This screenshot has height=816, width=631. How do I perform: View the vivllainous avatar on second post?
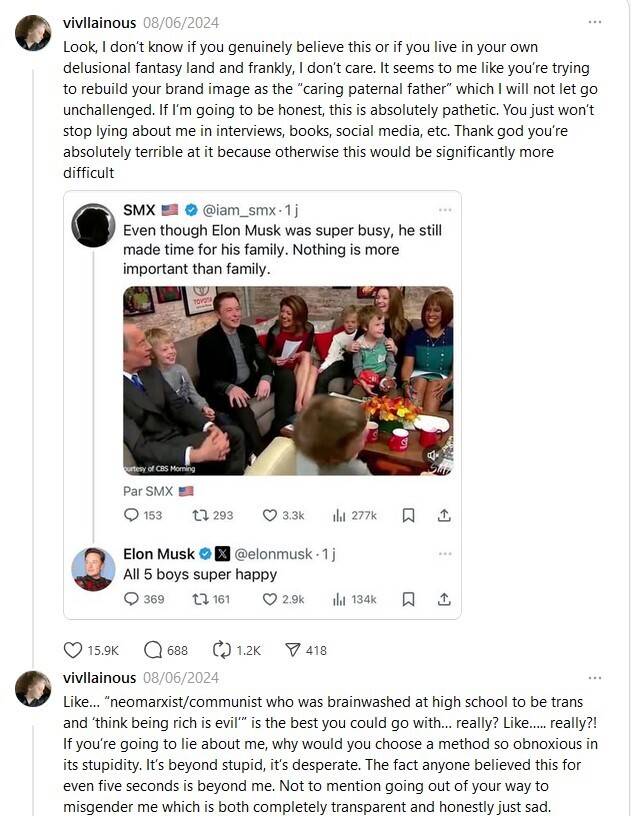tap(33, 688)
